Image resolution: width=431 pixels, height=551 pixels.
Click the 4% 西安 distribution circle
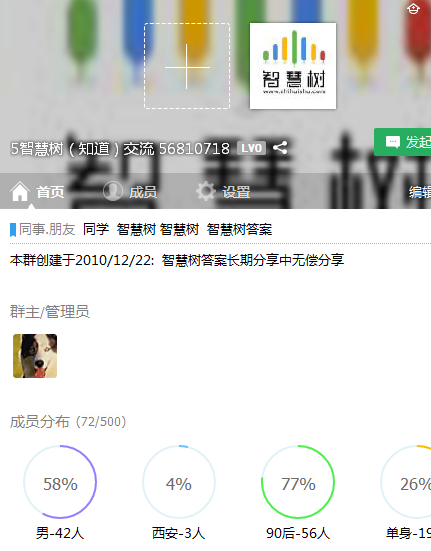[179, 482]
